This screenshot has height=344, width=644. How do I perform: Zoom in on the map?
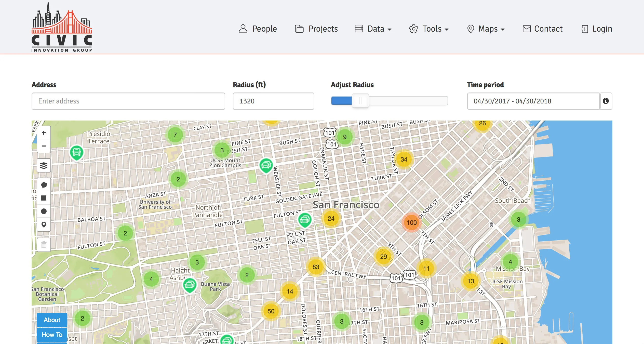[44, 133]
